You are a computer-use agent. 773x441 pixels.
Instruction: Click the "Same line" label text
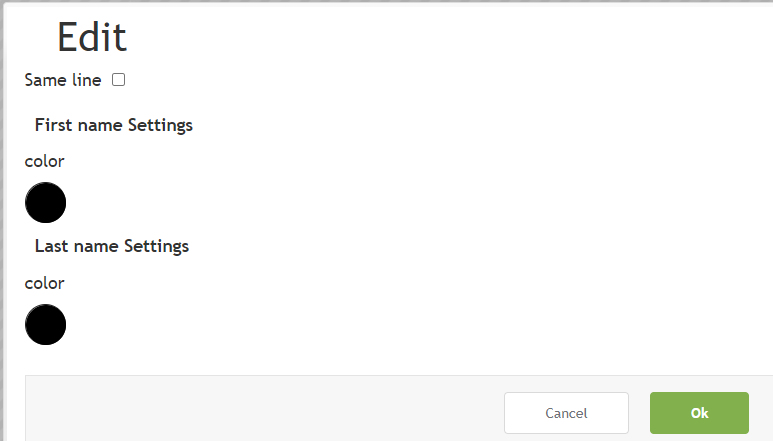click(x=63, y=80)
